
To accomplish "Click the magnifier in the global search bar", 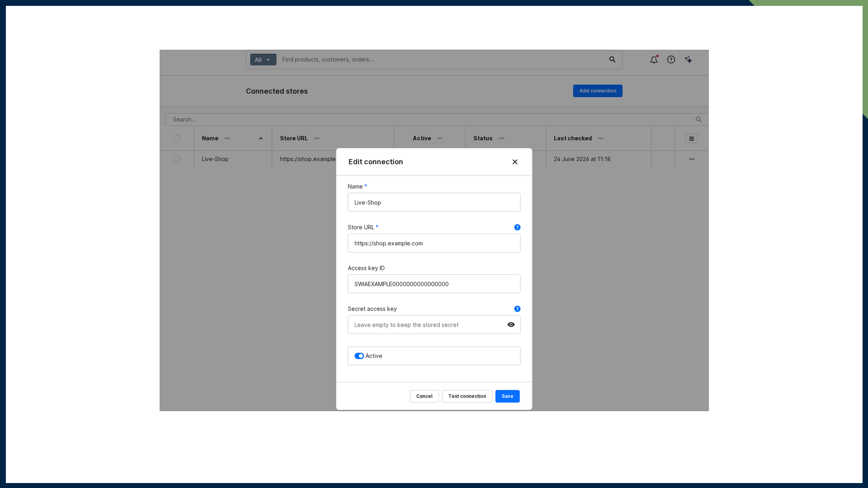I will [612, 60].
